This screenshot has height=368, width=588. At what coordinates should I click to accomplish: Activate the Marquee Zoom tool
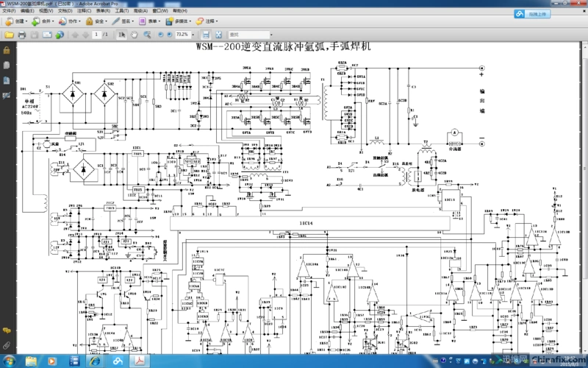146,35
